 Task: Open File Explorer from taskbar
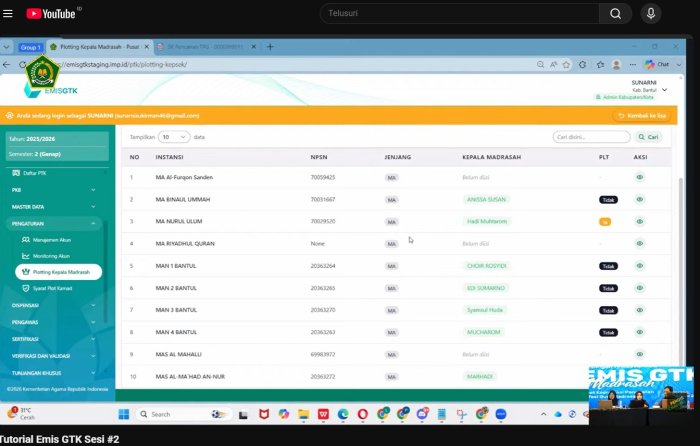pyautogui.click(x=304, y=414)
